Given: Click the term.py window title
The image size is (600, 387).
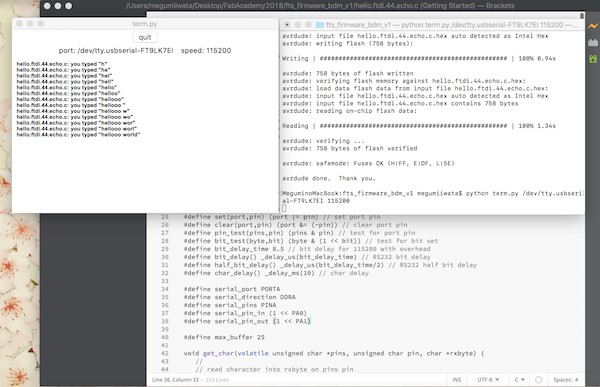Looking at the screenshot, I should (145, 24).
